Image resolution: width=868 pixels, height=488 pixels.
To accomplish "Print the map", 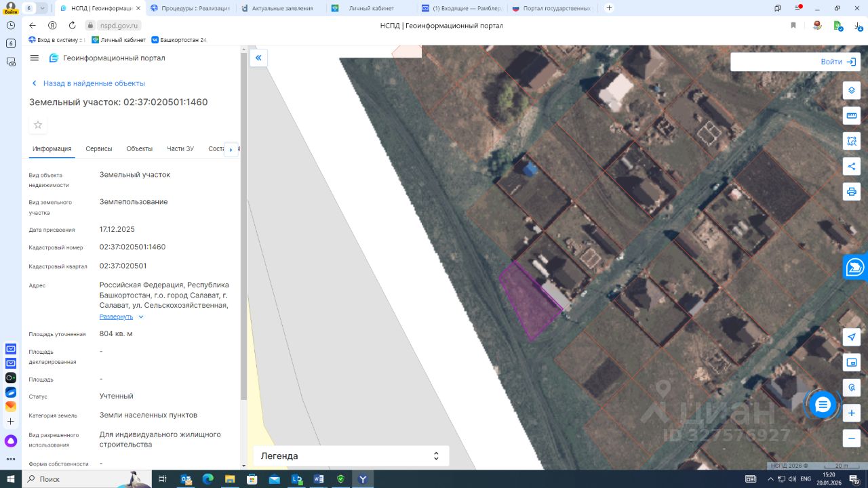I will (x=852, y=191).
